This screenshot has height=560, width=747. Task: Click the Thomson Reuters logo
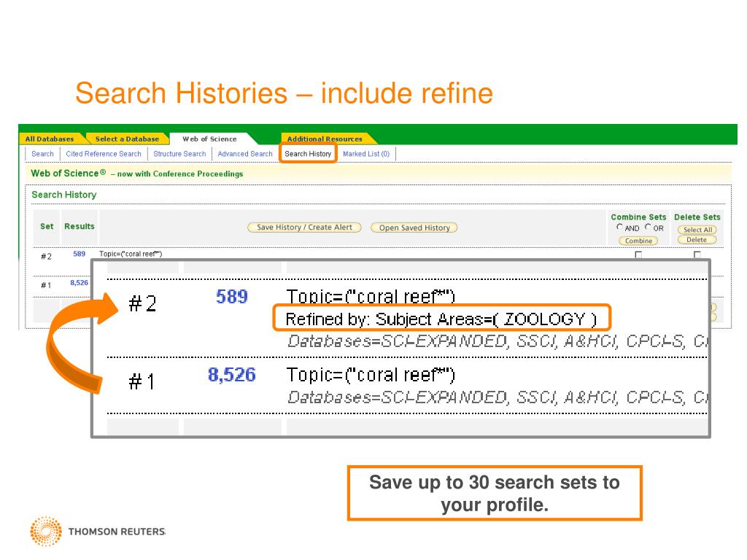(x=97, y=531)
